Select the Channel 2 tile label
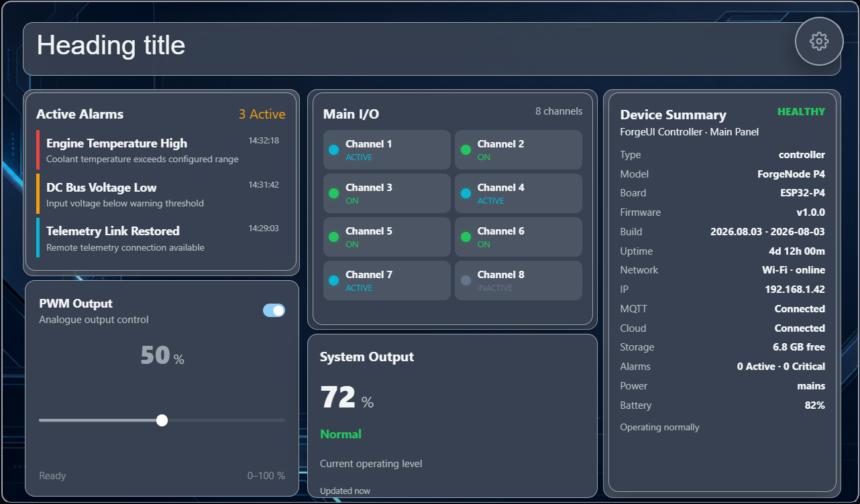 (500, 144)
